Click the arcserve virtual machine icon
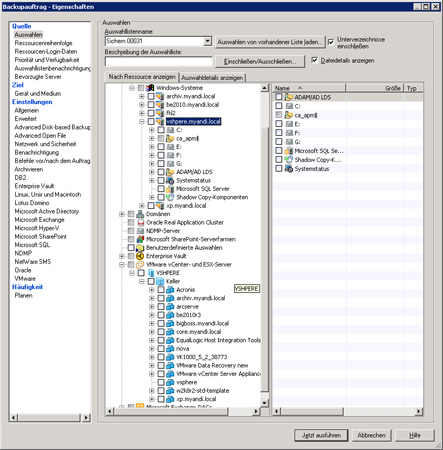This screenshot has width=443, height=450. click(170, 307)
